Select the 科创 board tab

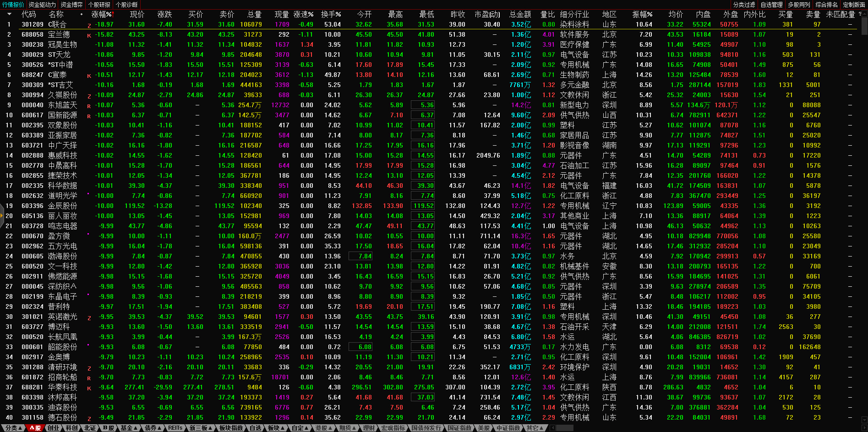click(72, 428)
